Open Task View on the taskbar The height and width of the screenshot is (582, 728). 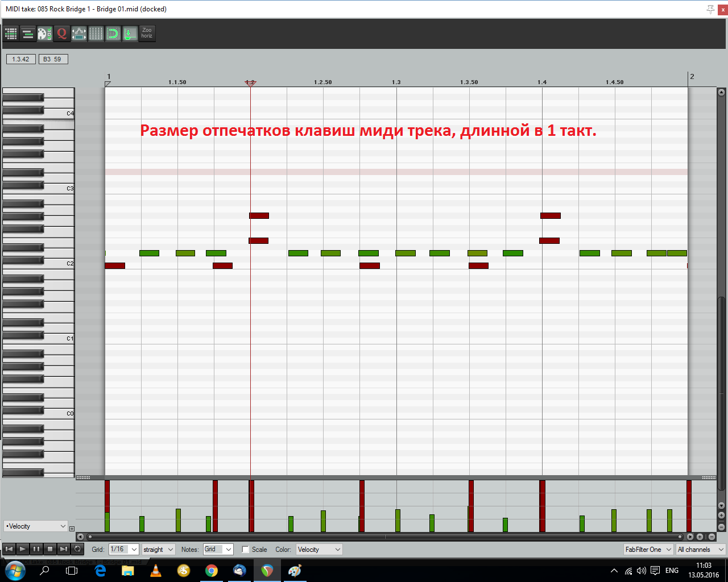point(72,571)
